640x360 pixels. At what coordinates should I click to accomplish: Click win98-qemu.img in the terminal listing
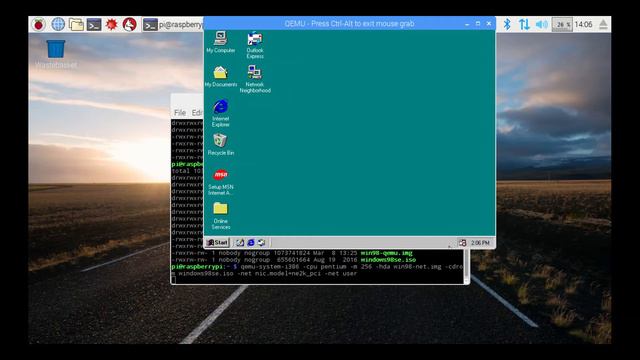[x=386, y=253]
